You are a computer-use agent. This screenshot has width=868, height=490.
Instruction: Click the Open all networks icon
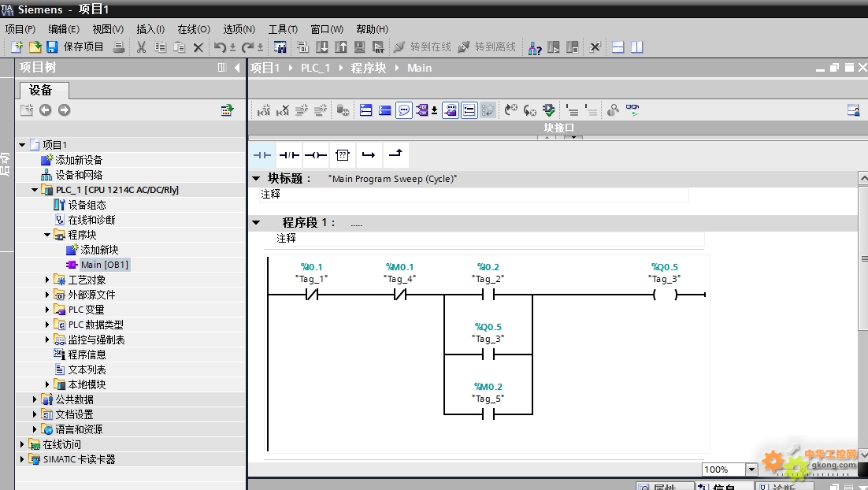[x=366, y=110]
